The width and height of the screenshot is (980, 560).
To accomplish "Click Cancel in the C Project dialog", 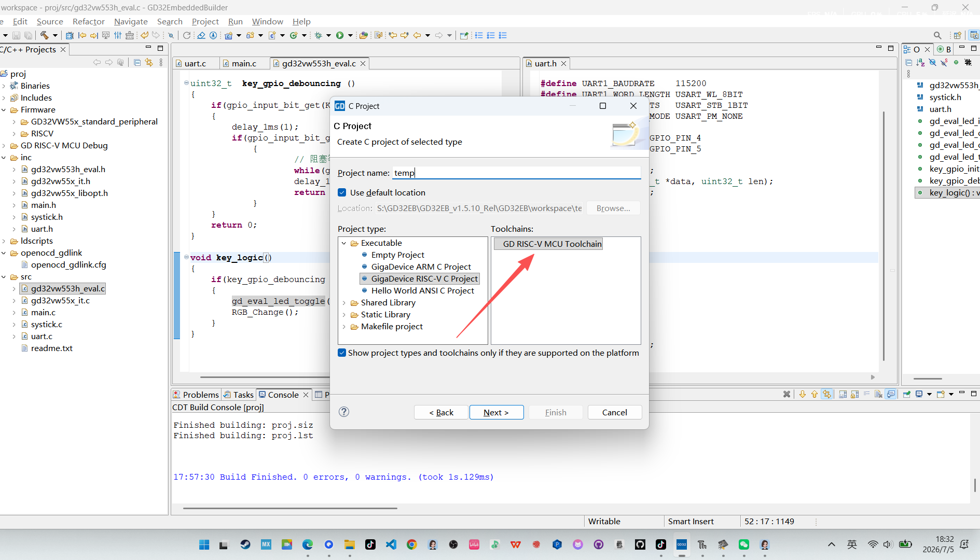I will (614, 412).
